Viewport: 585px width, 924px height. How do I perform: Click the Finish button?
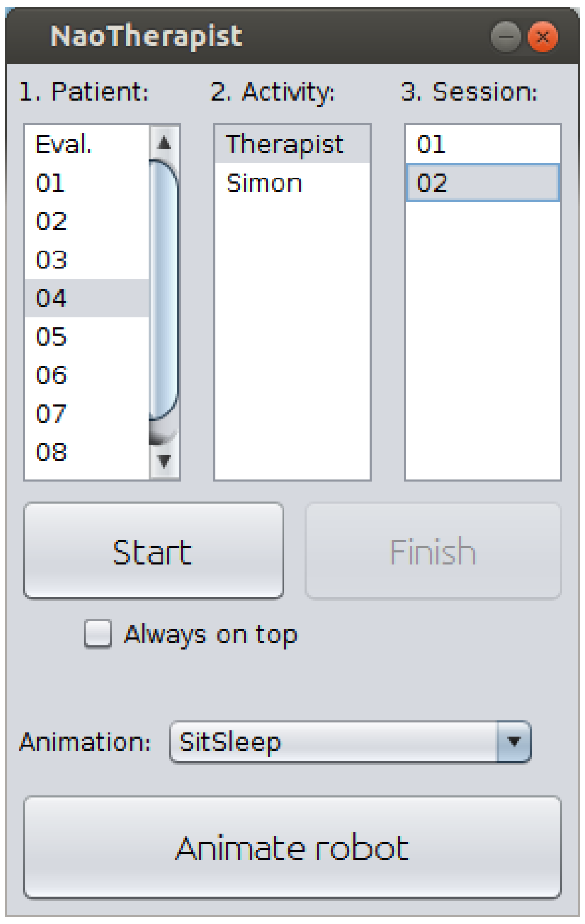(433, 551)
